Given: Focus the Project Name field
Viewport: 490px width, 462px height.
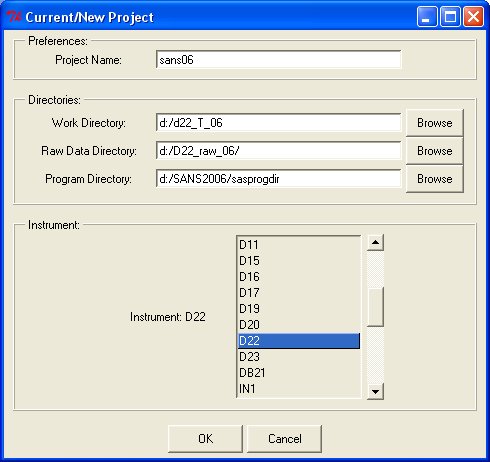Looking at the screenshot, I should pos(279,60).
